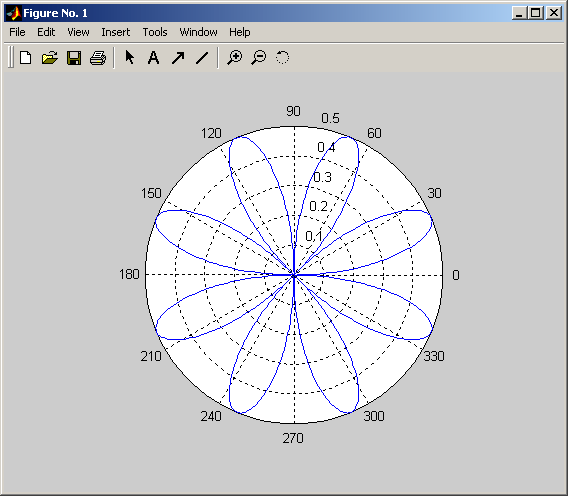The image size is (568, 496).
Task: Toggle the Zoom Out magnifier tool
Action: [259, 58]
